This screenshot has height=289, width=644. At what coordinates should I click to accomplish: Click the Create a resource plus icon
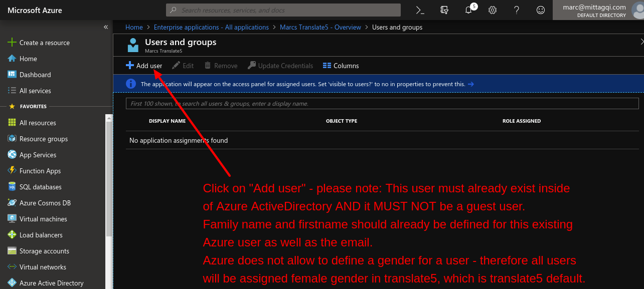click(12, 43)
